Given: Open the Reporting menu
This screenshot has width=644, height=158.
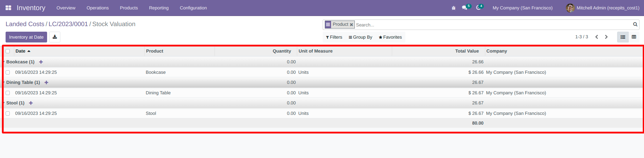Looking at the screenshot, I should (159, 8).
